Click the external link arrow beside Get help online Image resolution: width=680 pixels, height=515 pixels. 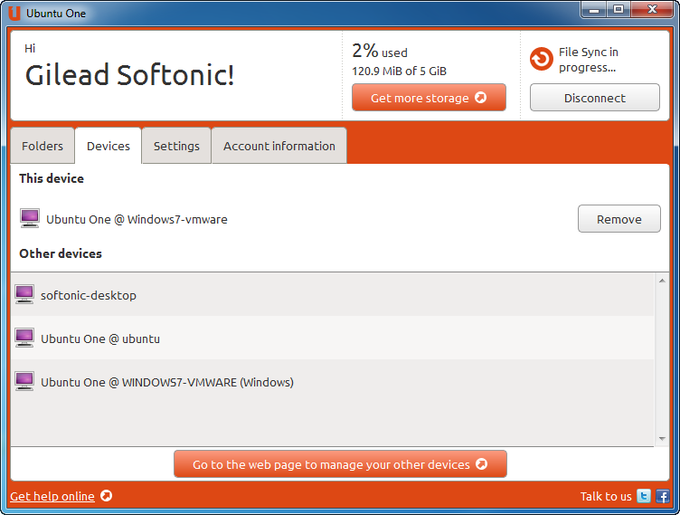pyautogui.click(x=106, y=495)
